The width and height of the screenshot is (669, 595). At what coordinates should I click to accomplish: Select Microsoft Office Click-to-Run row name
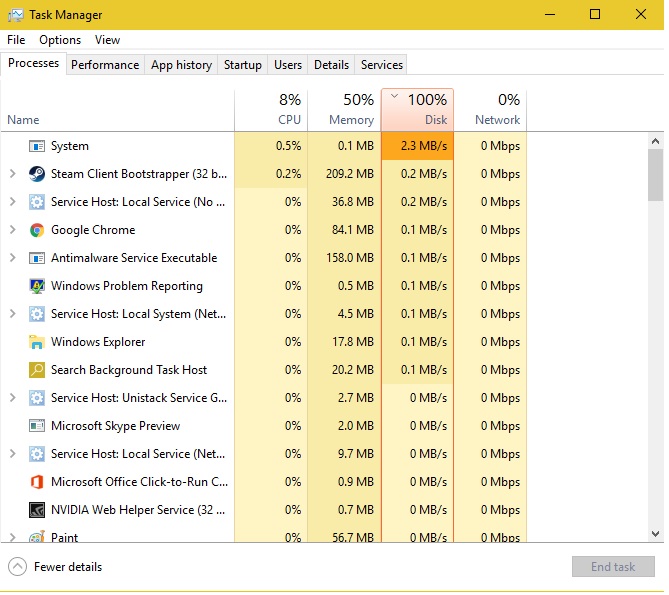(140, 482)
